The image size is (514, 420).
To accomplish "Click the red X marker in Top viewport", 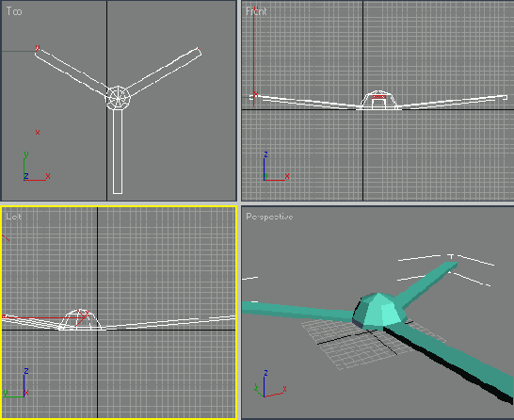I will coord(38,133).
